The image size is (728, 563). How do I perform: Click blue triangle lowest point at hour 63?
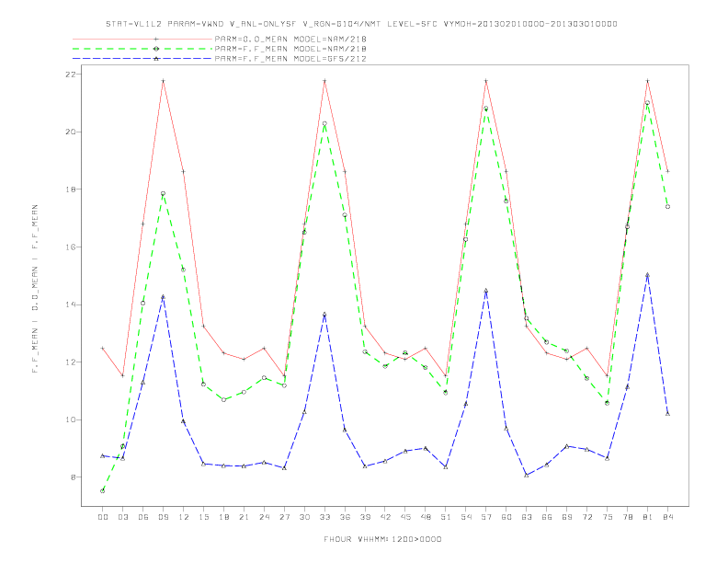[527, 476]
